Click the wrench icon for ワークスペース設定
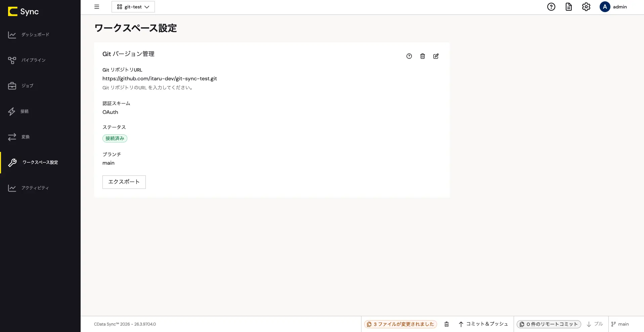This screenshot has height=332, width=644. (12, 163)
